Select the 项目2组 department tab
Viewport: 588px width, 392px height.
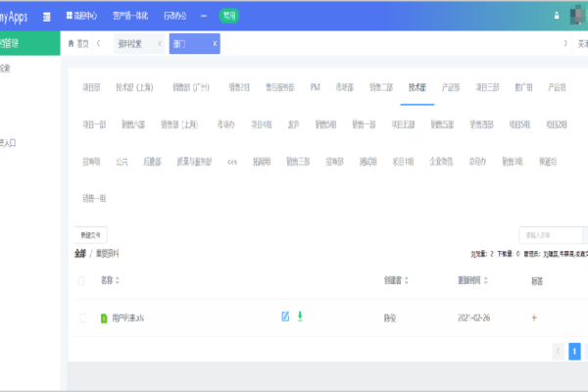click(x=557, y=124)
